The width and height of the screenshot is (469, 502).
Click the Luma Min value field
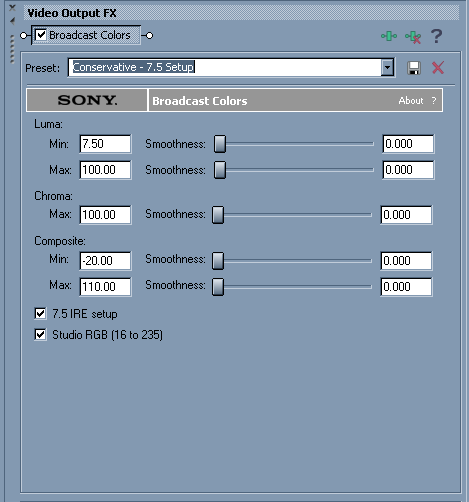[x=105, y=144]
